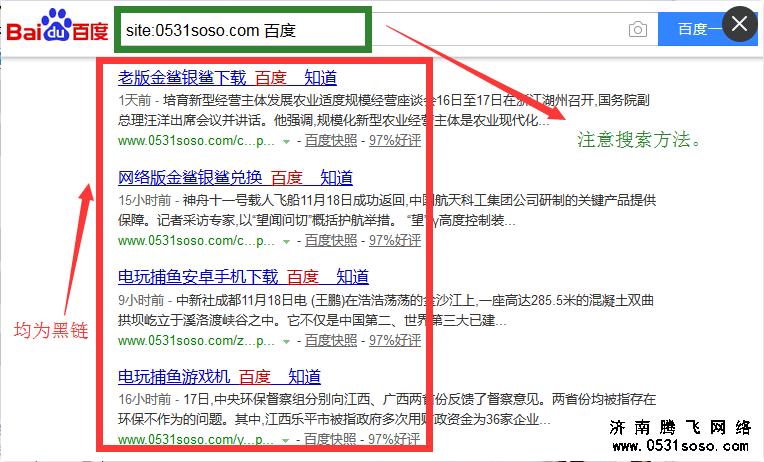Click 97%好评 under 电玩捕鱼游戏机 result

[x=394, y=440]
